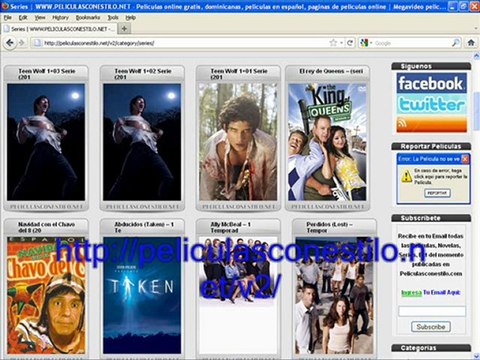Open Teen Wolf 1×01 Serie title

coord(239,74)
